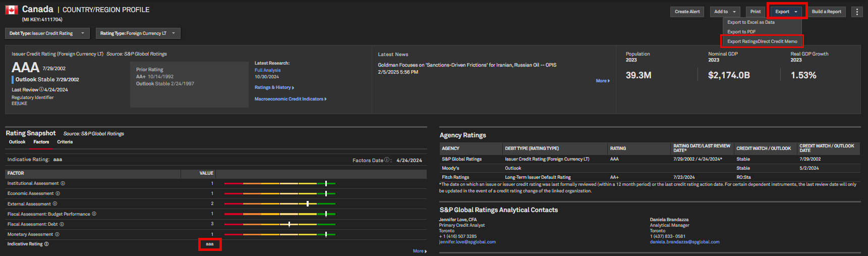Click info icon next to Last Review
The width and height of the screenshot is (868, 256).
(x=41, y=89)
